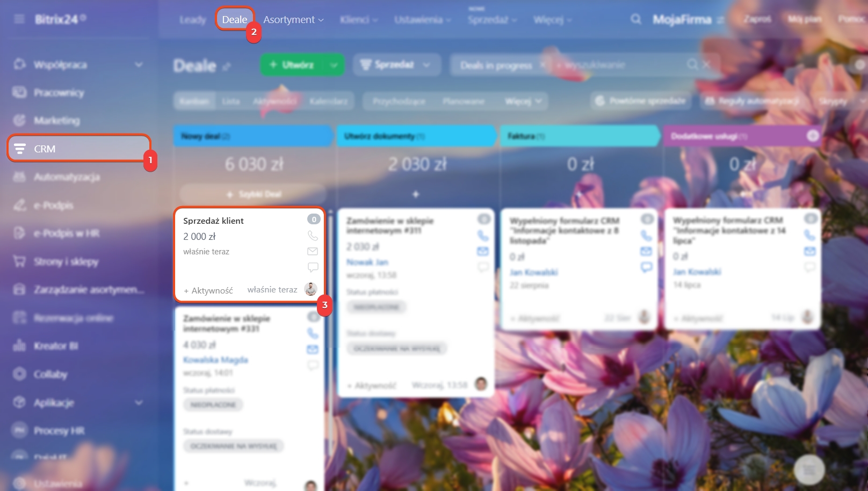Open the Sprzedaż klient deal title
The image size is (868, 491).
click(x=213, y=221)
